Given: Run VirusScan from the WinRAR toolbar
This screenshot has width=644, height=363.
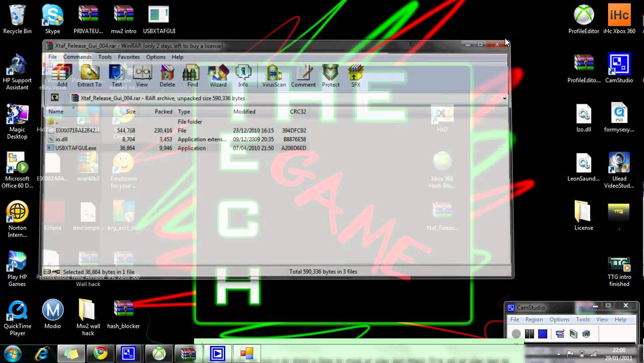Looking at the screenshot, I should [274, 76].
